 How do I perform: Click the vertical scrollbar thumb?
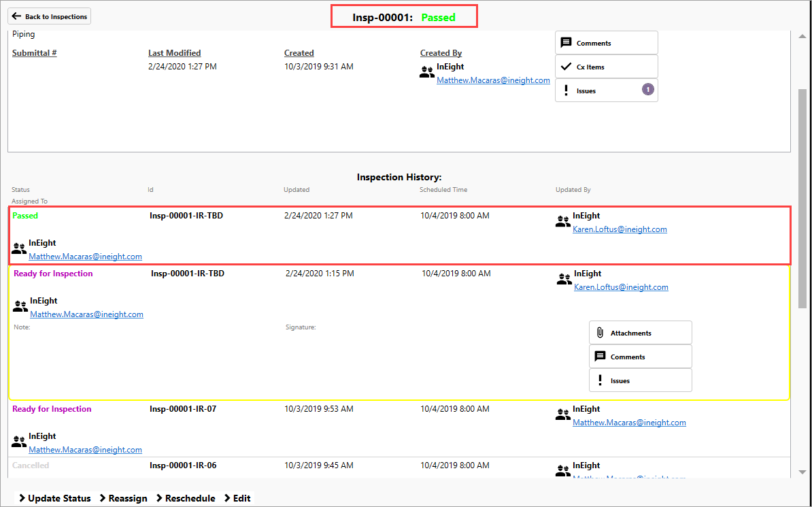(x=802, y=197)
